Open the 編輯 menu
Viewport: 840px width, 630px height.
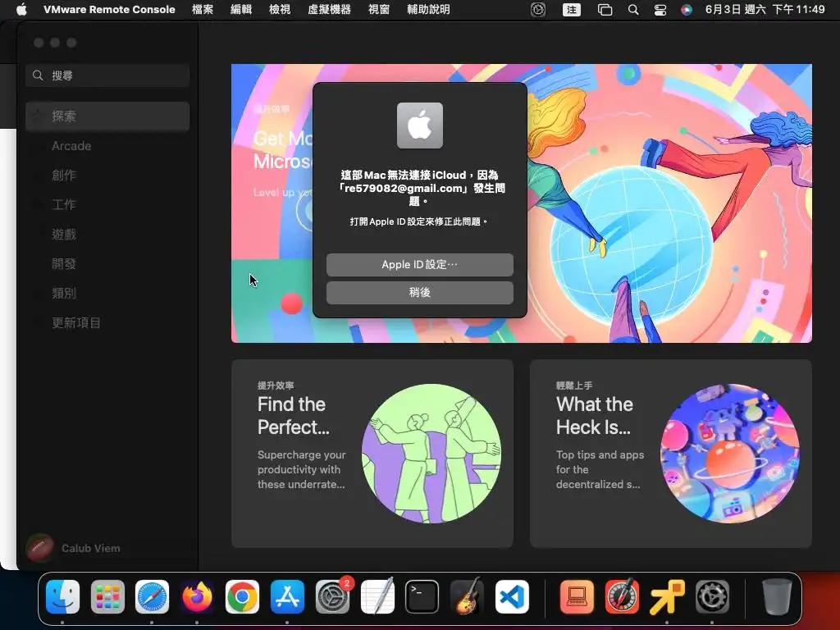coord(241,10)
